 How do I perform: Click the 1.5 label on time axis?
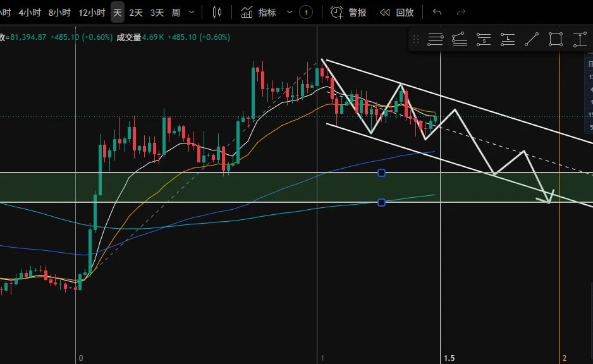click(x=449, y=358)
